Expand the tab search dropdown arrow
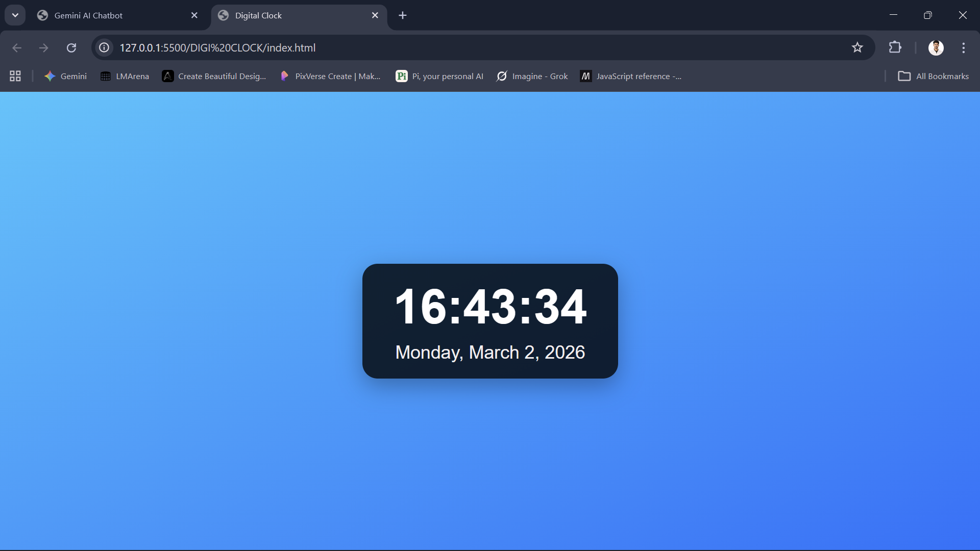 [15, 15]
